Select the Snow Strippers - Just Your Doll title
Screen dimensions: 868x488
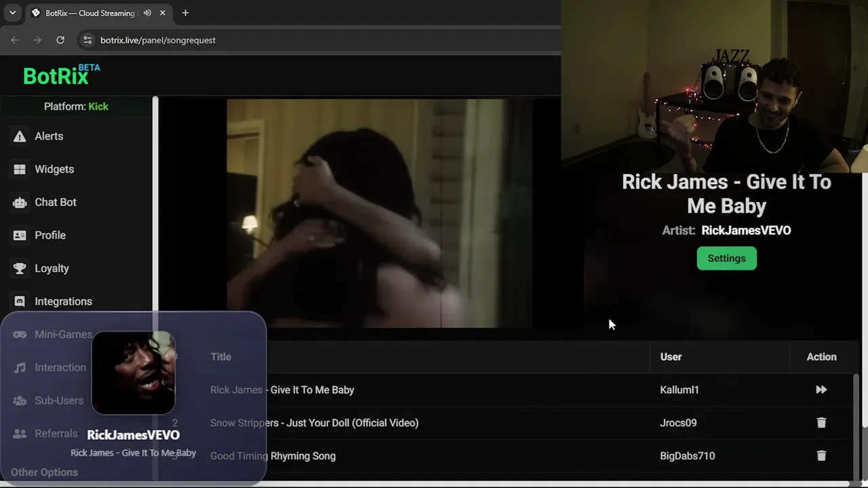pos(314,423)
